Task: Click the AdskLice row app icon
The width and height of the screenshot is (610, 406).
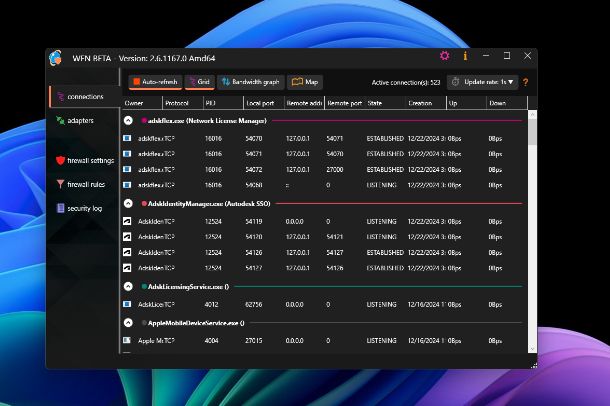Action: (x=127, y=304)
